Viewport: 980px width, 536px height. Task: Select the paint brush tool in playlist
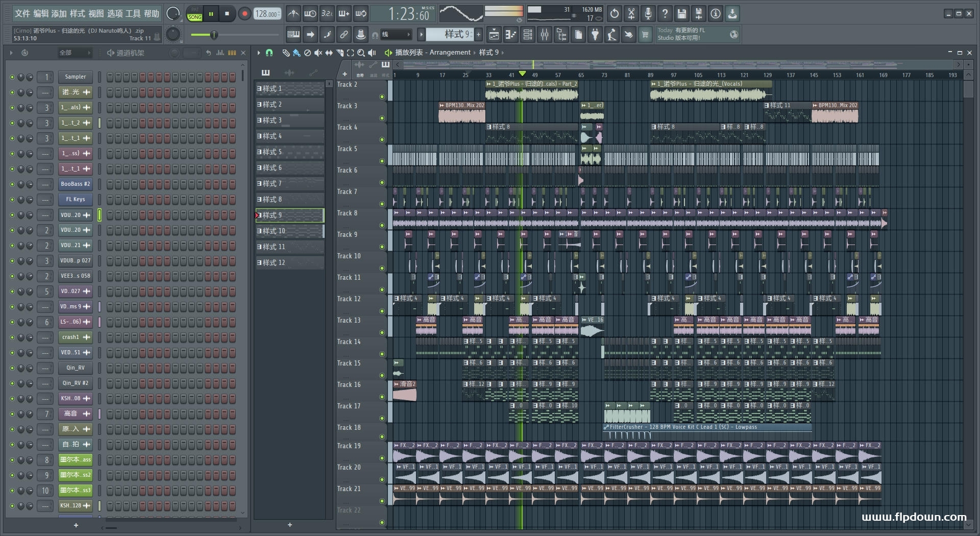coord(297,53)
